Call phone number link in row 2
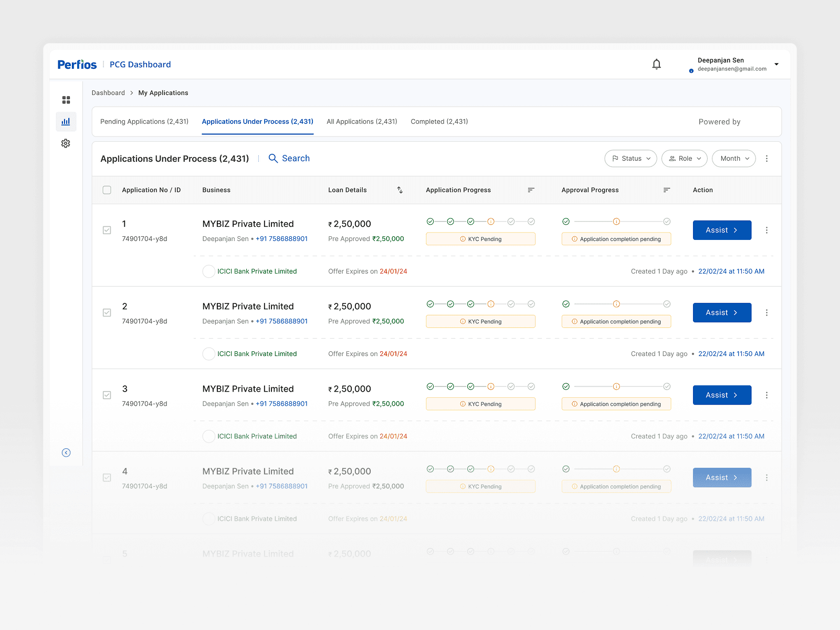This screenshot has height=630, width=840. point(282,321)
